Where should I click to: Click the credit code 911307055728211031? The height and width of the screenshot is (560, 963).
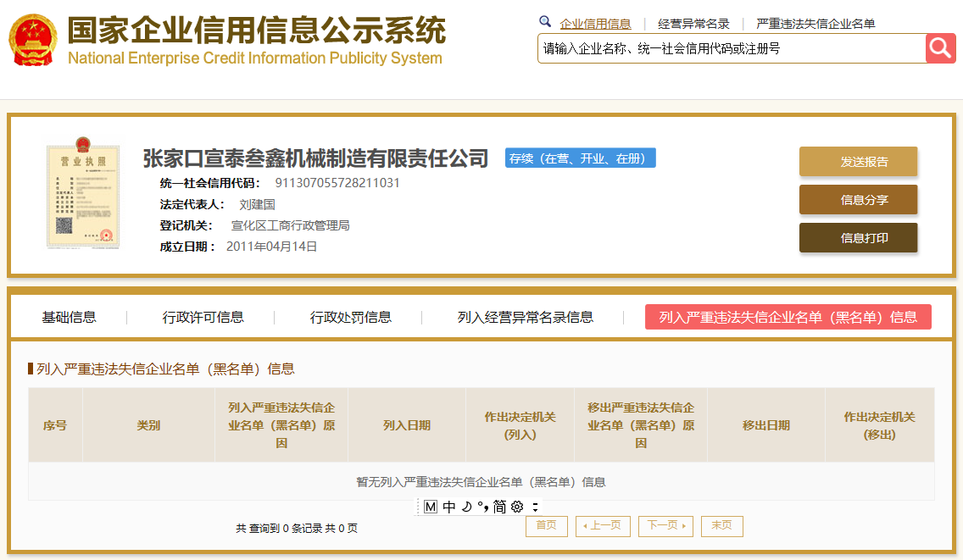click(337, 182)
